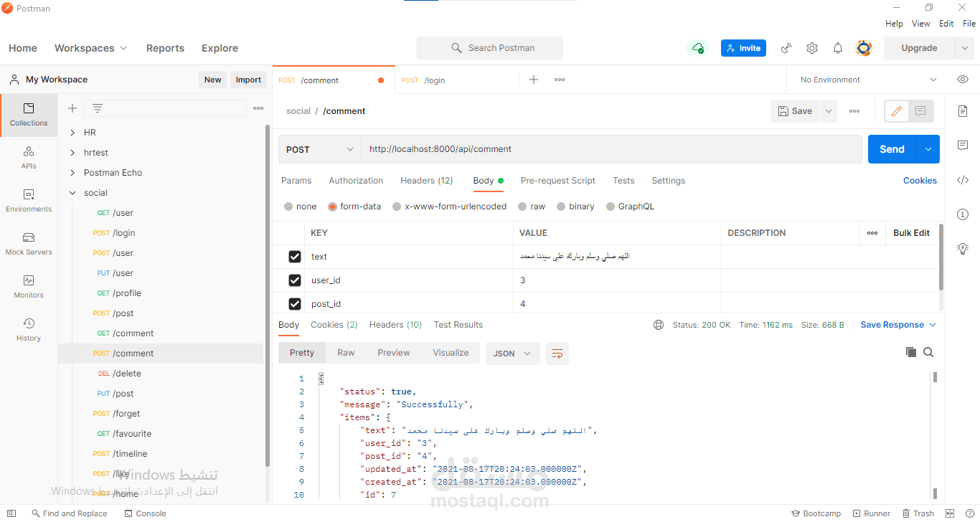This screenshot has height=522, width=980.
Task: Click the plus icon to create a collection
Action: [72, 108]
